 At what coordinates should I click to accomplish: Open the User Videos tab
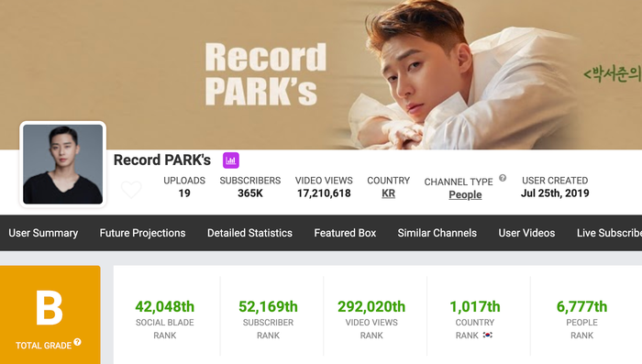point(526,233)
